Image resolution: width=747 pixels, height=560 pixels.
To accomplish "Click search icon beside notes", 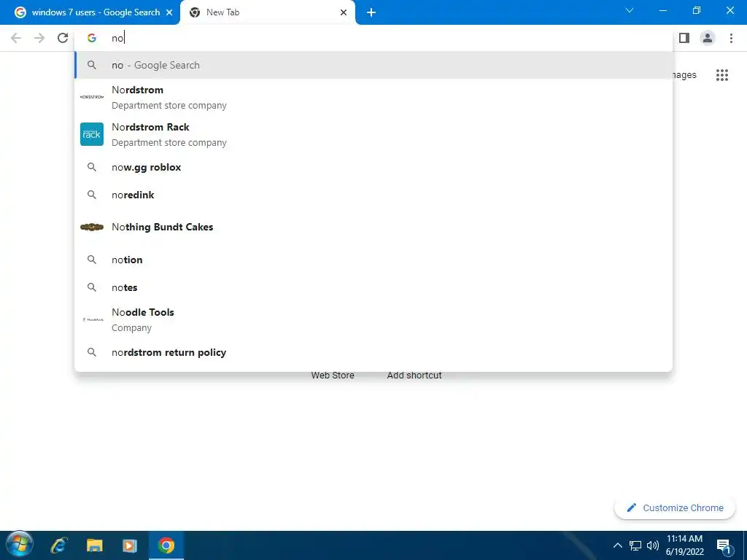I will click(x=91, y=287).
